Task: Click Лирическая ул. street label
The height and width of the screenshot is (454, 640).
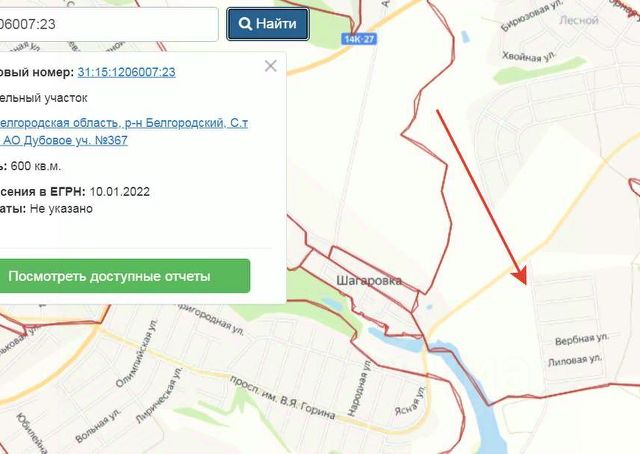Action: click(x=158, y=395)
